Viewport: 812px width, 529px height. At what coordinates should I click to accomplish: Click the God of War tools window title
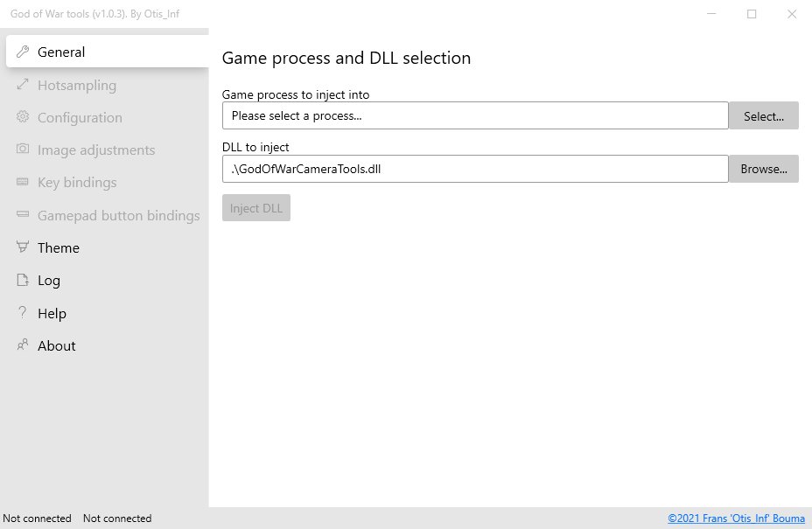coord(94,14)
